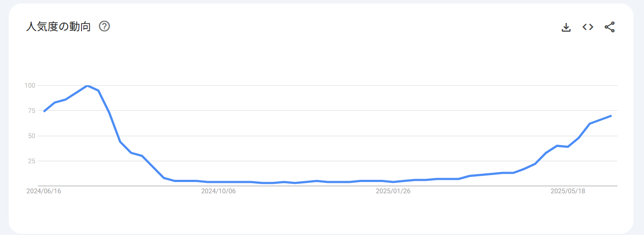644x235 pixels.
Task: Click the final rightmost point of the line
Action: point(611,116)
